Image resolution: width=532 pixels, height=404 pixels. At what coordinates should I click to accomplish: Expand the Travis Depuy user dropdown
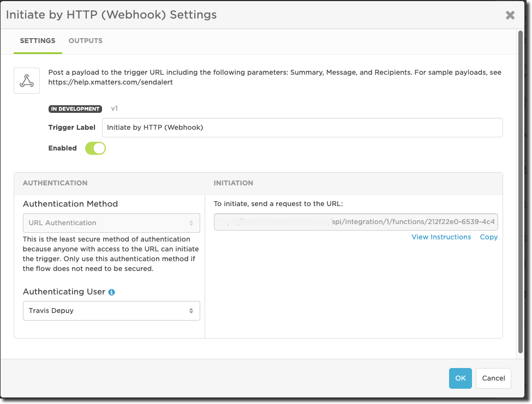coord(111,311)
